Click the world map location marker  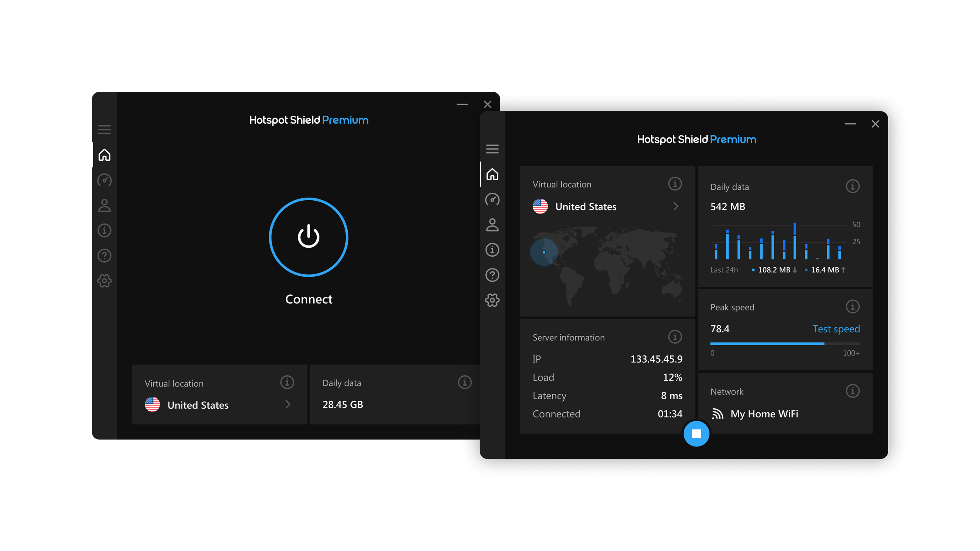click(544, 252)
